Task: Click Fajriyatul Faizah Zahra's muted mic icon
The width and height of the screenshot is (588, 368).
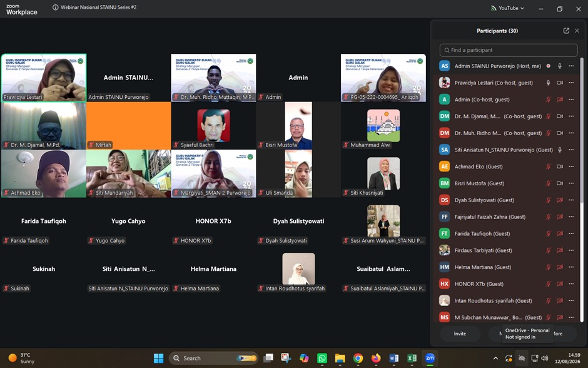Action: (x=548, y=217)
